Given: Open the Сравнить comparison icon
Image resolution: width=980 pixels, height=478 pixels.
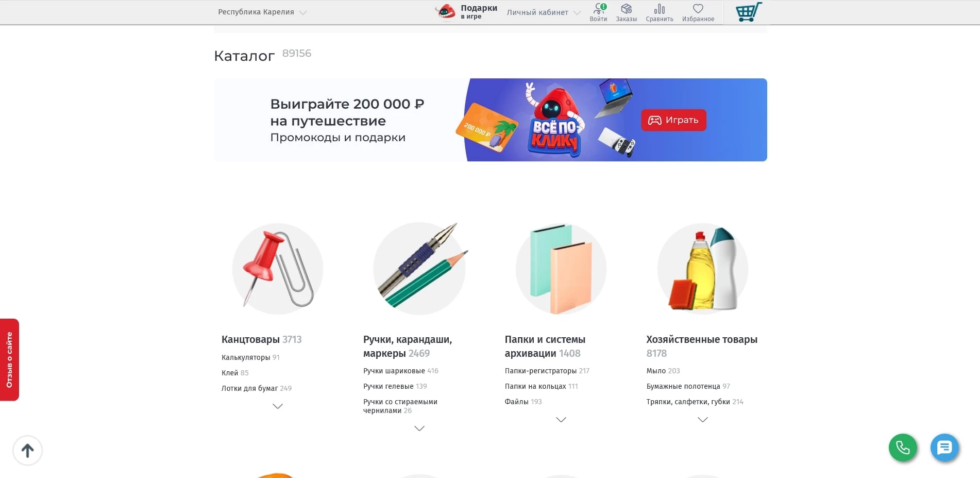Looking at the screenshot, I should click(660, 9).
